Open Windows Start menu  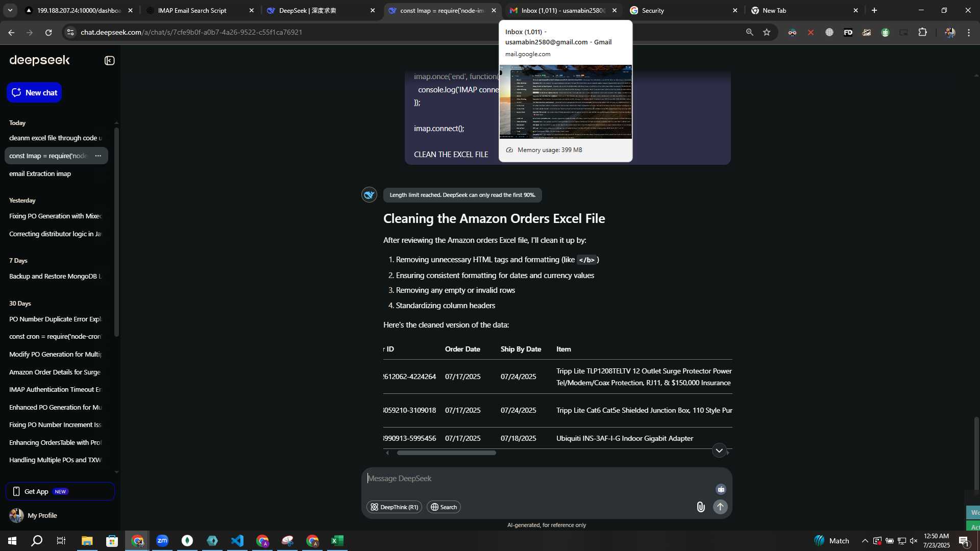point(12,541)
